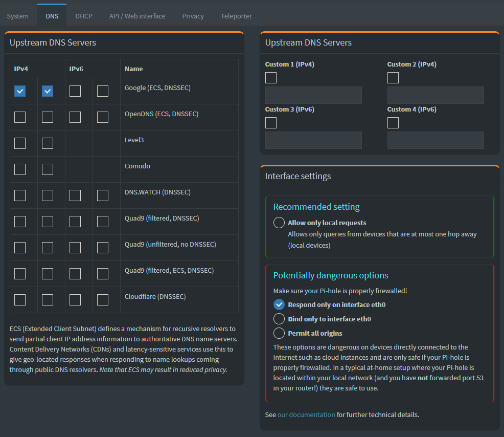This screenshot has height=437, width=504.
Task: Select Allow only local requests option
Action: [x=279, y=223]
